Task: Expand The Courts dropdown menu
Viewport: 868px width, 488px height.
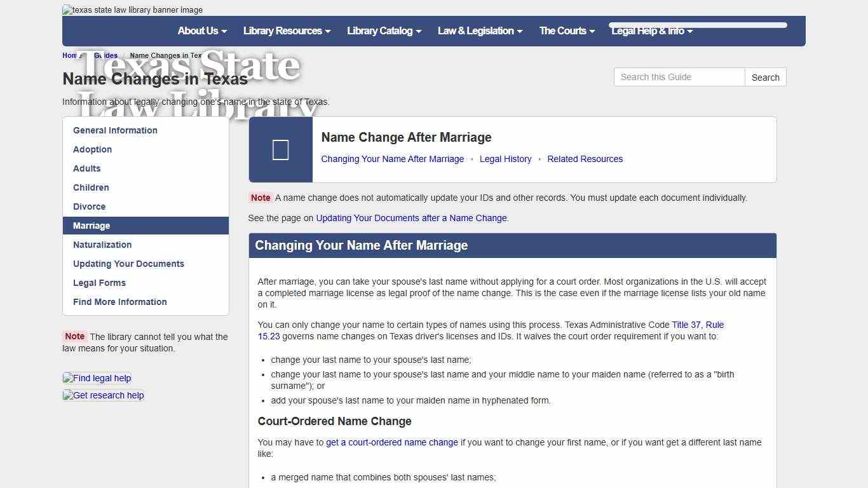Action: 566,30
